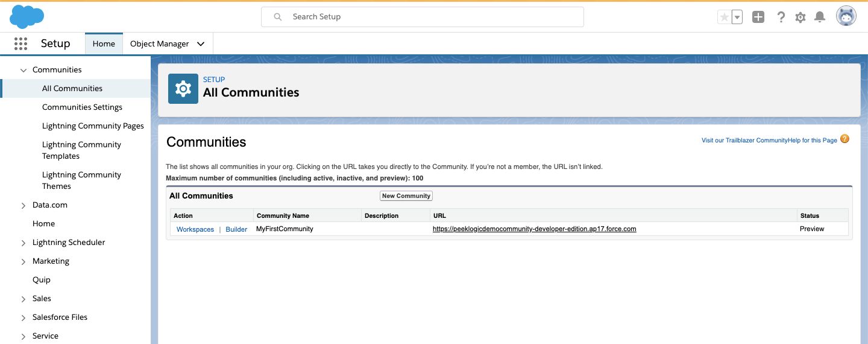Select the Home tab
This screenshot has height=344, width=868.
(x=104, y=43)
